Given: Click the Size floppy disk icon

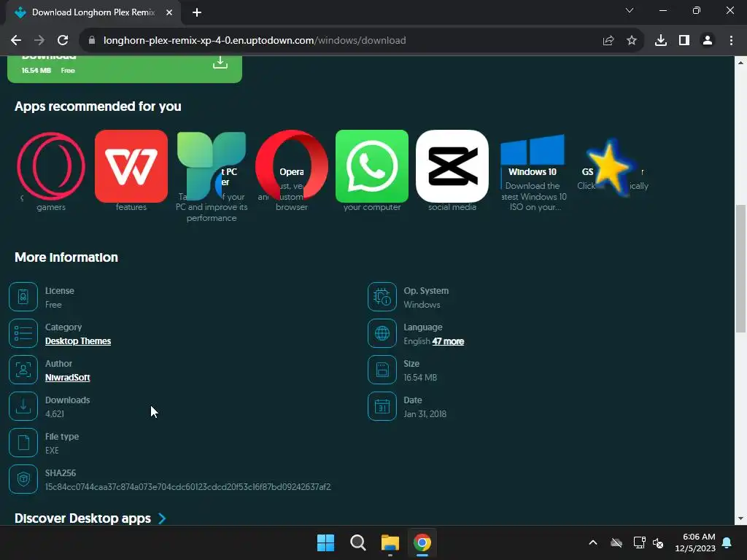Looking at the screenshot, I should (x=382, y=370).
